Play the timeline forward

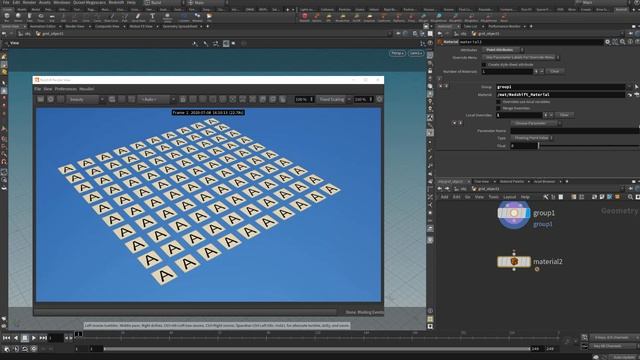34,338
